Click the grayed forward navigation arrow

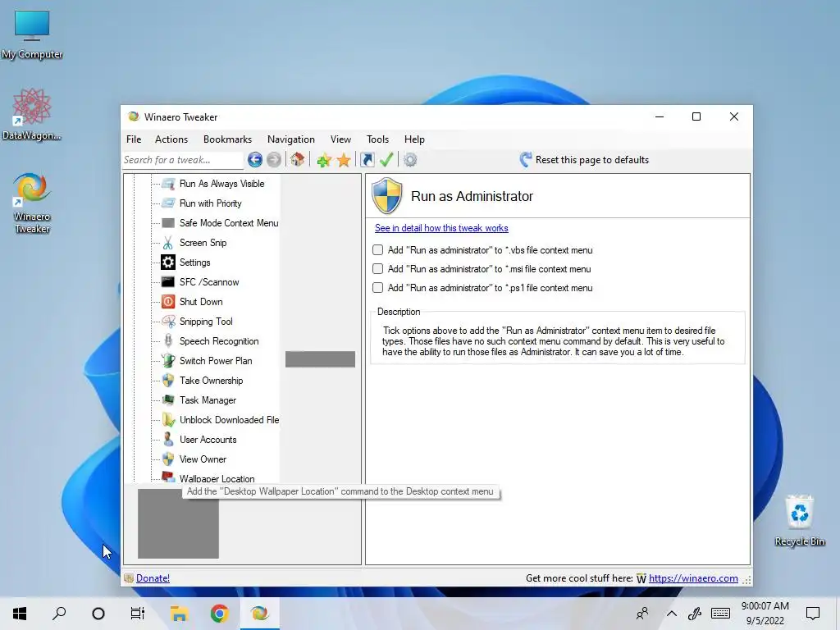tap(274, 160)
